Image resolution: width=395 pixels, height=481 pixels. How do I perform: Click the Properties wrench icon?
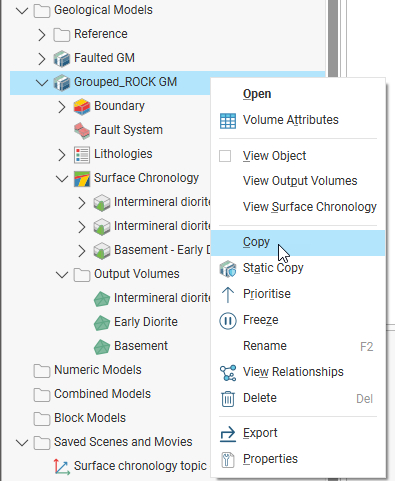(x=228, y=460)
